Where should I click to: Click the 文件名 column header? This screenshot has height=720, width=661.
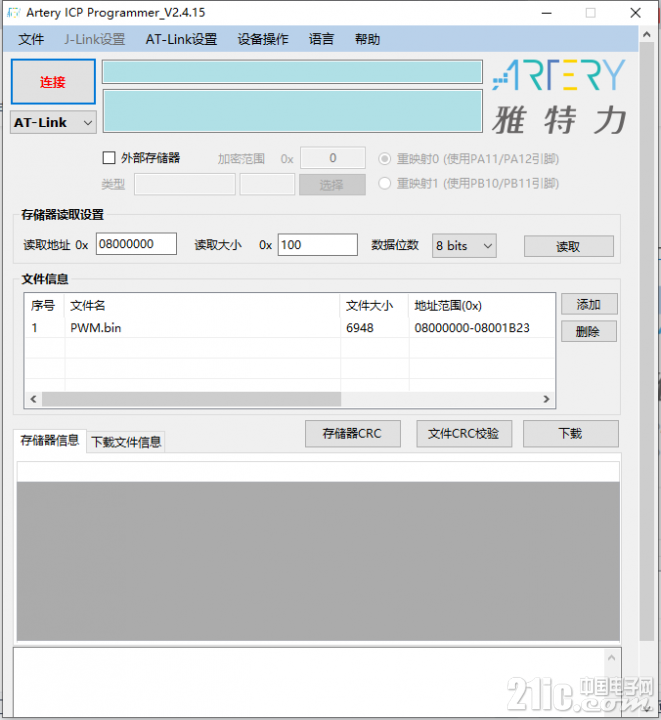(202, 305)
